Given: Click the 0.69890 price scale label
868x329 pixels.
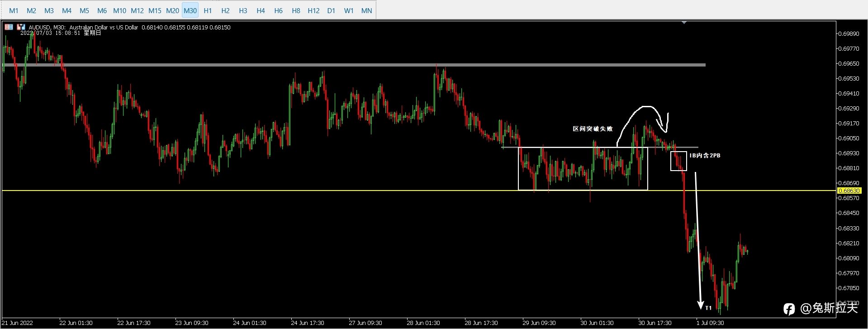Looking at the screenshot, I should pyautogui.click(x=848, y=33).
